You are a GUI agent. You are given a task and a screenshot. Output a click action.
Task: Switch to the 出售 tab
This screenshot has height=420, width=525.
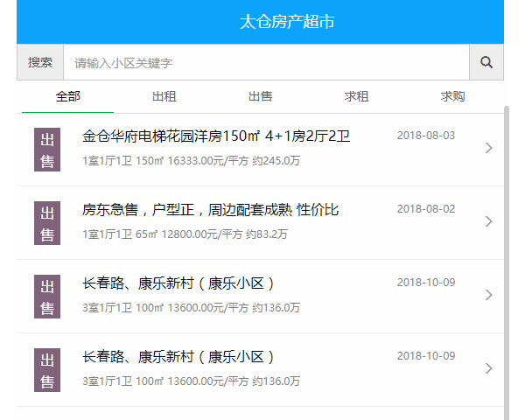(x=260, y=96)
